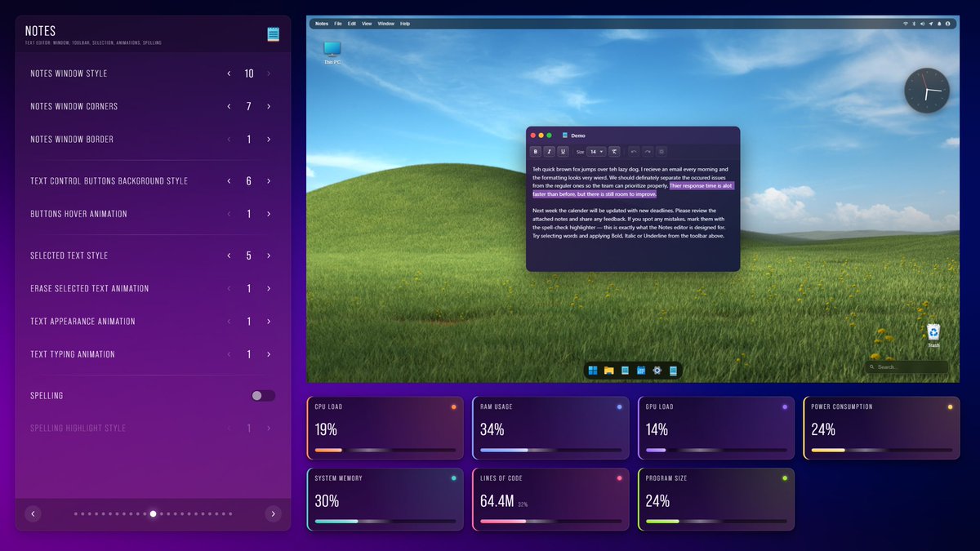Decrease Notes Window Style with left arrow
This screenshot has width=980, height=551.
pyautogui.click(x=229, y=73)
